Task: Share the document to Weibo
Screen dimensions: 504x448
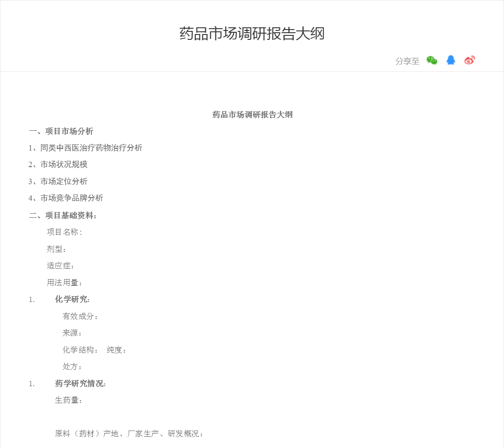Action: click(470, 60)
